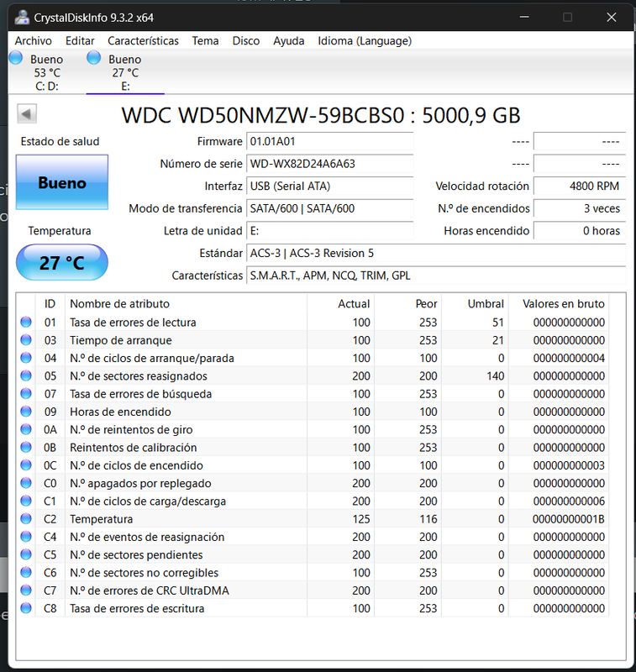Image resolution: width=636 pixels, height=672 pixels.
Task: Click the Nombre de atributo column header
Action: (186, 304)
